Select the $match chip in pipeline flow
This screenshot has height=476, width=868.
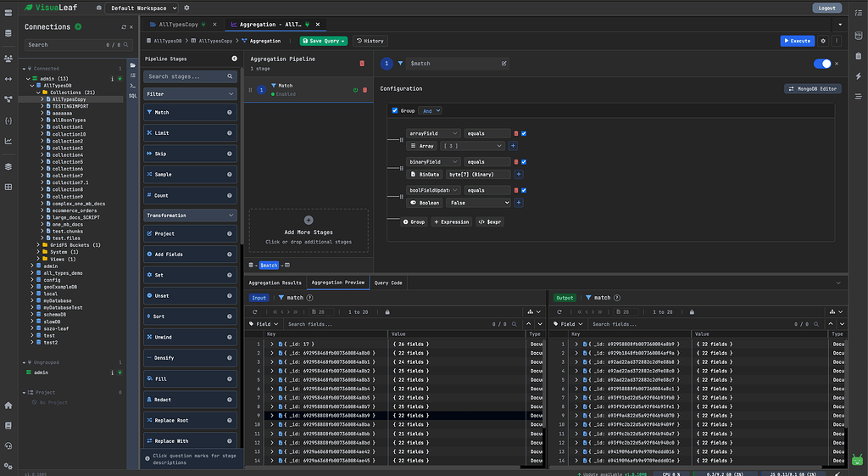tap(269, 266)
